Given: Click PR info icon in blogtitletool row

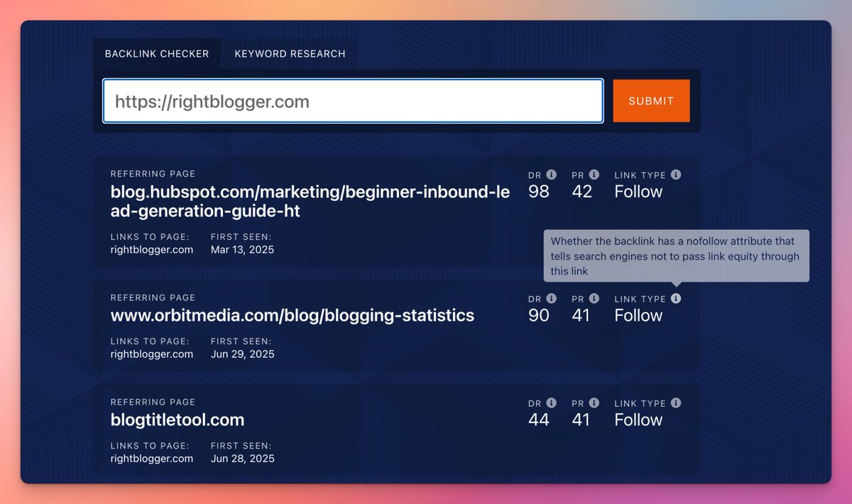Looking at the screenshot, I should point(594,403).
